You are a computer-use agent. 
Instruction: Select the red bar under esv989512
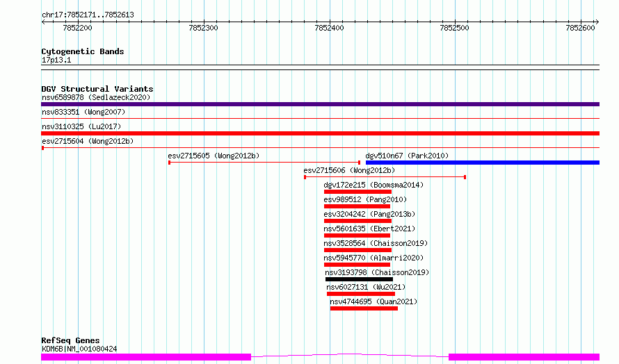click(357, 206)
